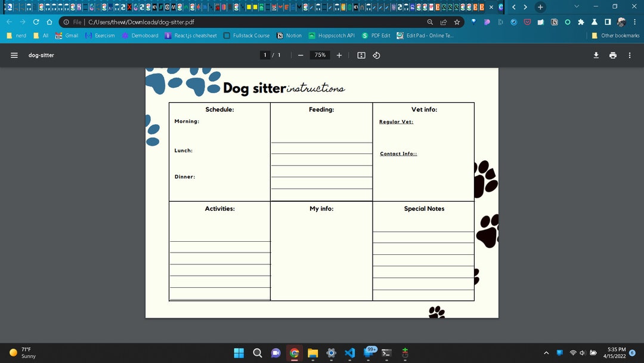
Task: Reload the current page
Action: [36, 21]
